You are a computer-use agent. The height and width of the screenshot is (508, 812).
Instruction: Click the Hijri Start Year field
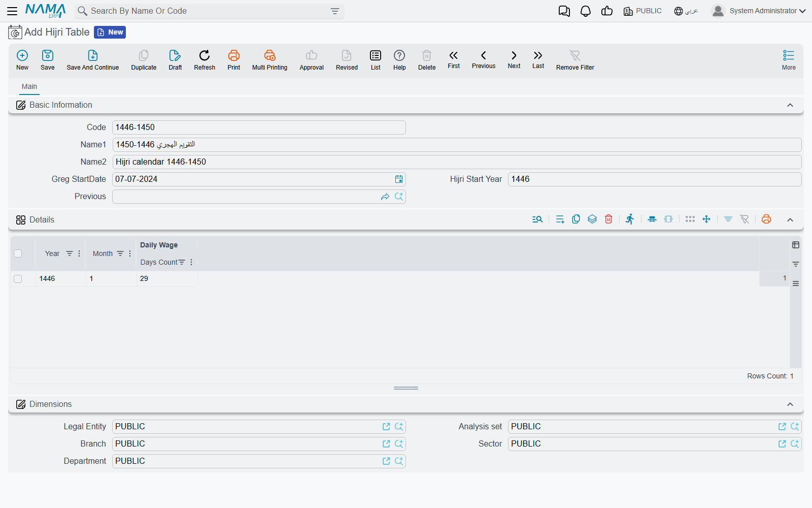[x=655, y=179]
